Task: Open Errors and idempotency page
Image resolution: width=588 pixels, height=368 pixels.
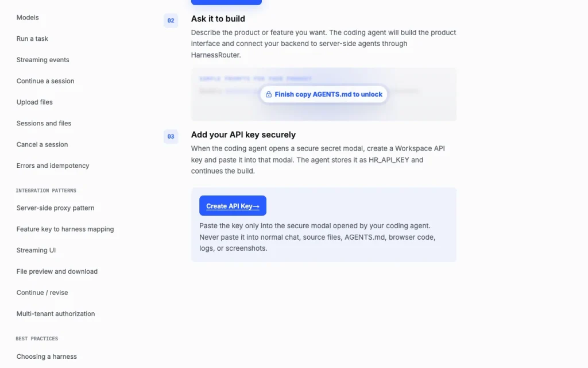Action: (53, 166)
